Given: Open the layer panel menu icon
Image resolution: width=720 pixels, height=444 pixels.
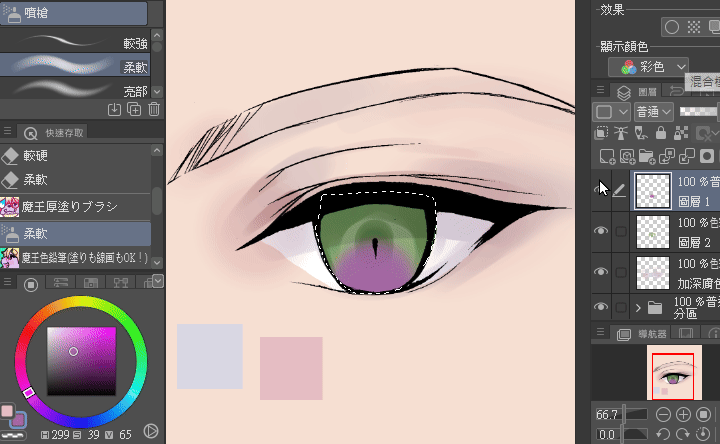Looking at the screenshot, I should (600, 90).
